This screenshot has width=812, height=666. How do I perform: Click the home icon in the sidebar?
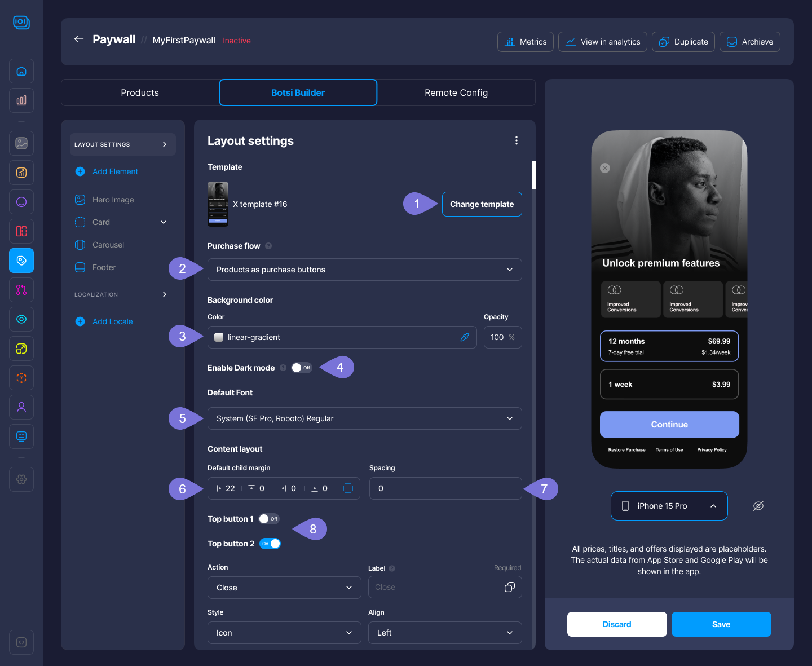[21, 71]
